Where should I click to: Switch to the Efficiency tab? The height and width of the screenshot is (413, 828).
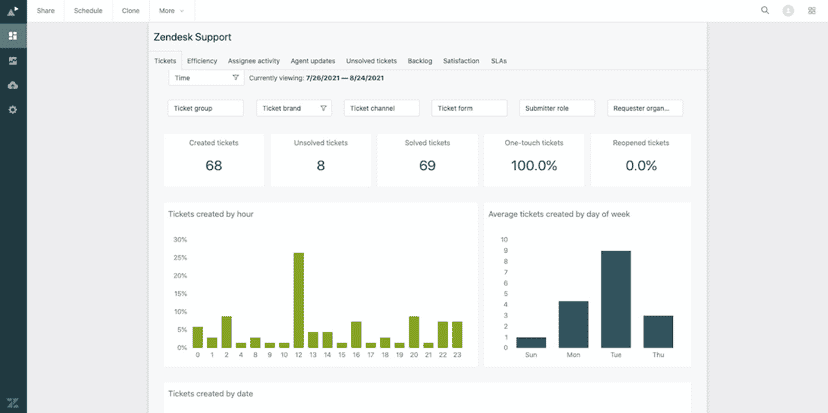(x=202, y=61)
